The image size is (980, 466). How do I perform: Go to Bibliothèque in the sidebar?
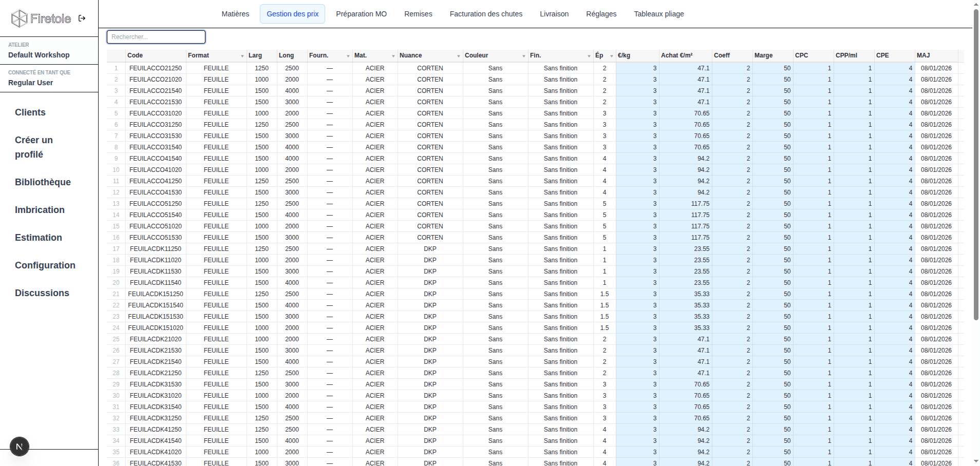click(x=43, y=182)
